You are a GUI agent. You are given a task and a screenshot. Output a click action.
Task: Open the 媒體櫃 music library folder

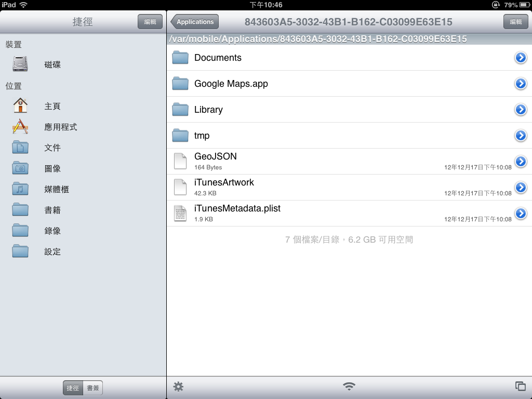pos(21,189)
